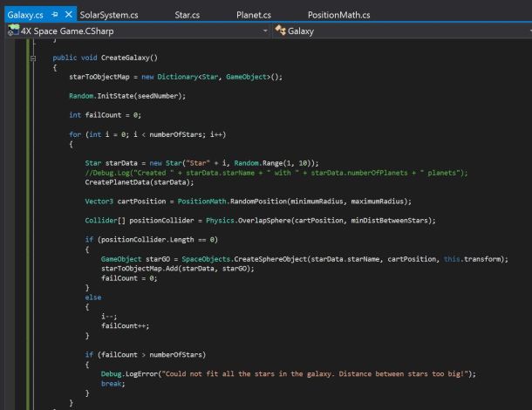Click the Debug.LogError call
Viewport: 532px width, 410px height.
coord(131,373)
